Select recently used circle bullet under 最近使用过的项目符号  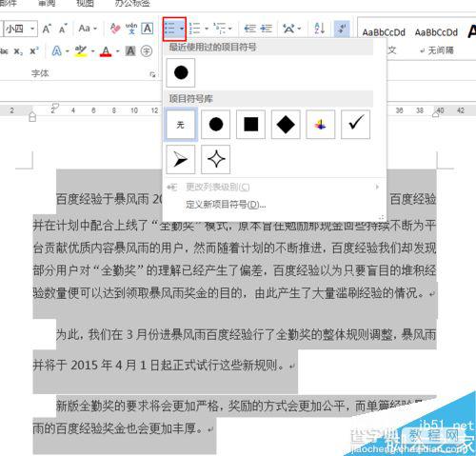[181, 72]
